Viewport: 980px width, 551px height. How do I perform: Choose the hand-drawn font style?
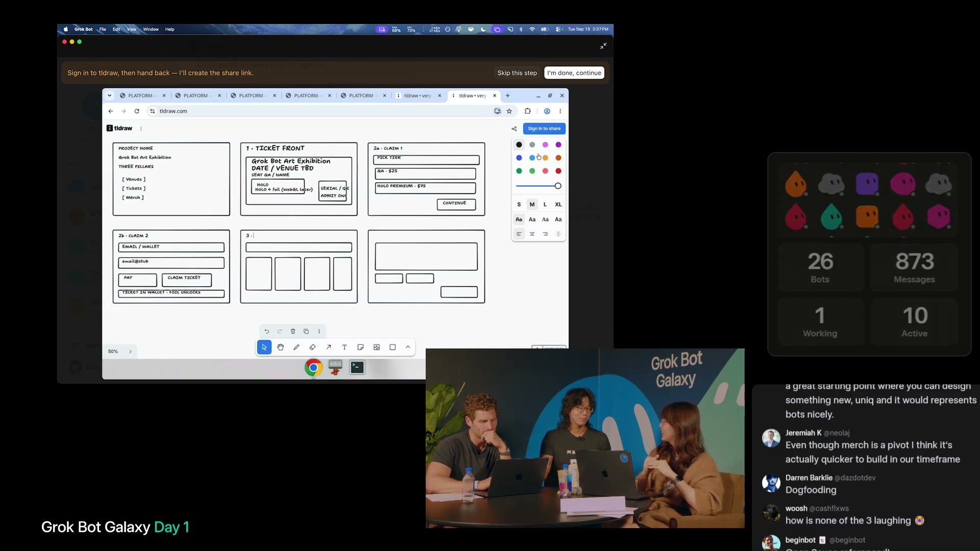[519, 219]
